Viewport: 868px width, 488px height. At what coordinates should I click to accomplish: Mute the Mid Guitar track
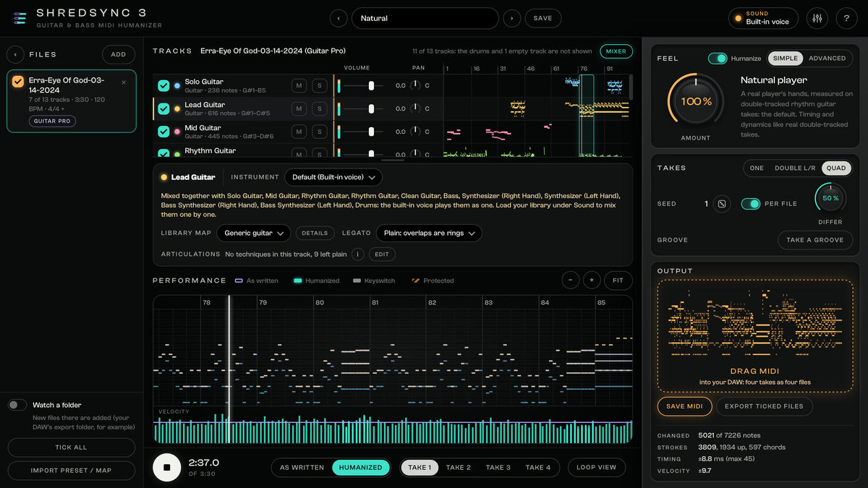(299, 132)
